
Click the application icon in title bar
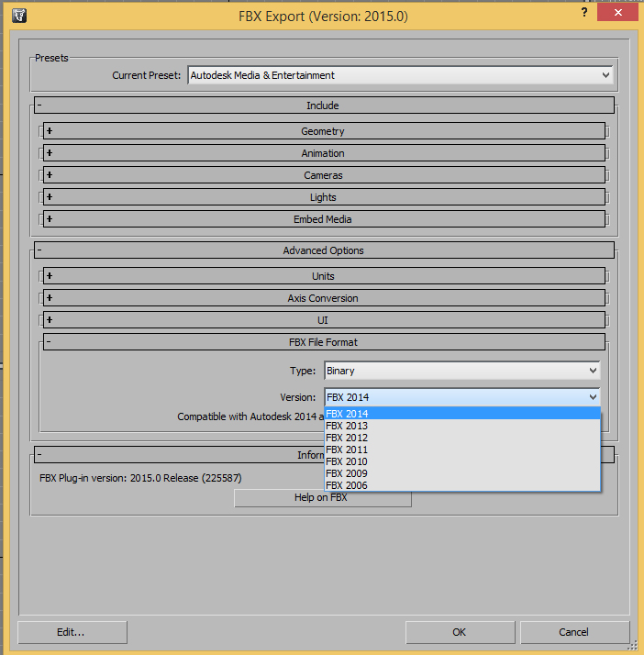click(x=19, y=16)
